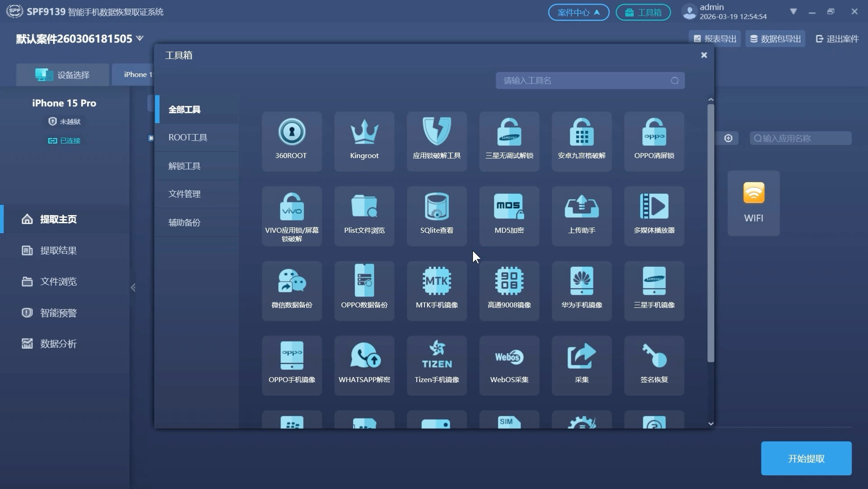The image size is (868, 489).
Task: Open 辅助备份 category
Action: (x=197, y=222)
